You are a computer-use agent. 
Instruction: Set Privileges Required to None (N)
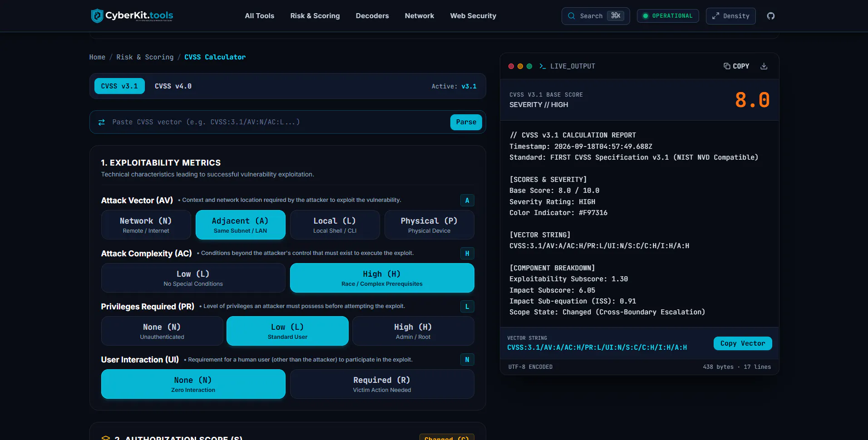pyautogui.click(x=162, y=331)
